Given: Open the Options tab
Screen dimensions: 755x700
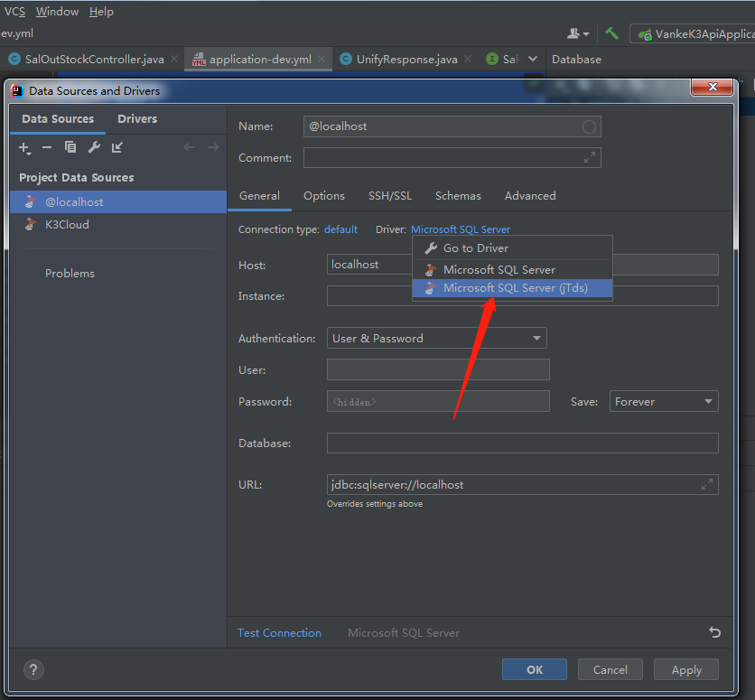Looking at the screenshot, I should coord(324,196).
